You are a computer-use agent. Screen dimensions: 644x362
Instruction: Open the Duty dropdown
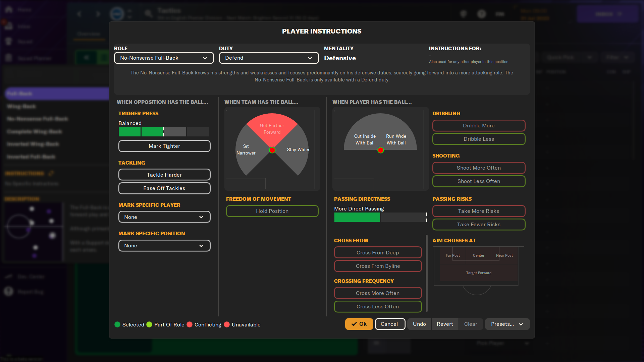[x=269, y=58]
